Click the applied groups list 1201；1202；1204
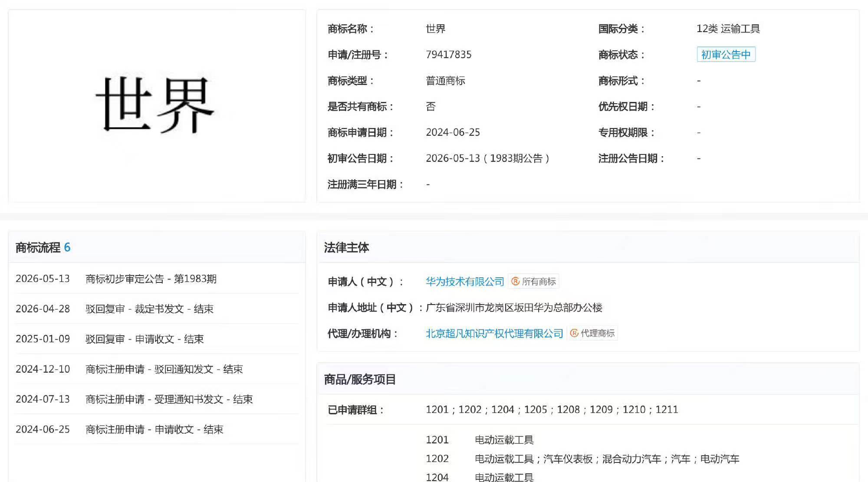Viewport: 868px width, 482px height. coord(552,410)
